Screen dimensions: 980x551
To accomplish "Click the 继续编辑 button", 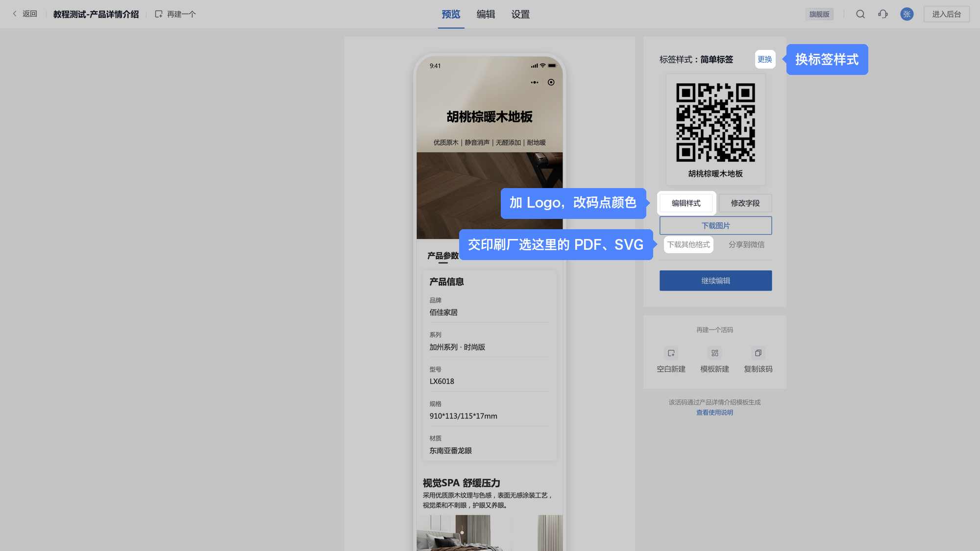I will tap(715, 281).
